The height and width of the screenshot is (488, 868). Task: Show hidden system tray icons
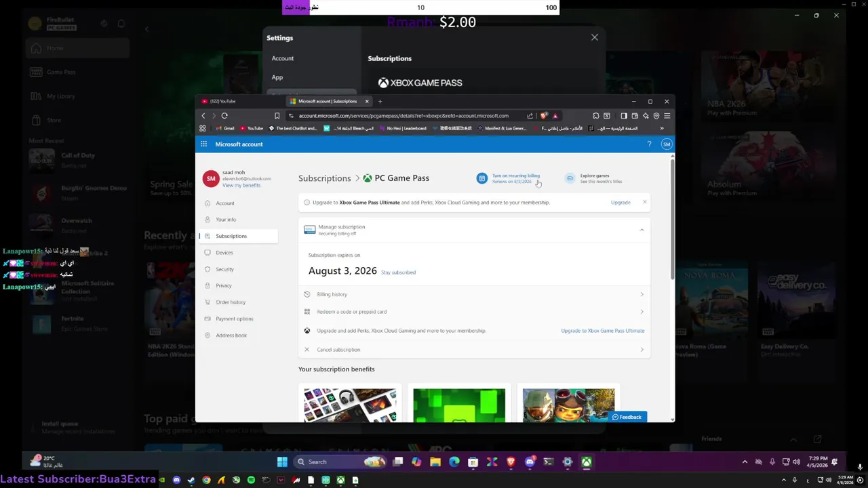point(745,462)
